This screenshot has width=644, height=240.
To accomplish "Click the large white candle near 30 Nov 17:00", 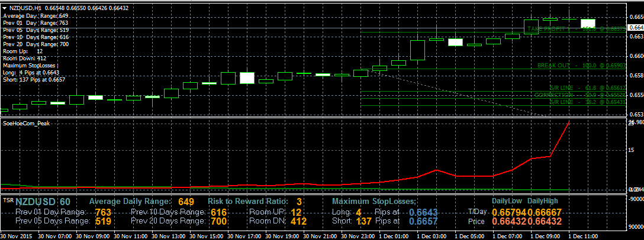I will [247, 78].
